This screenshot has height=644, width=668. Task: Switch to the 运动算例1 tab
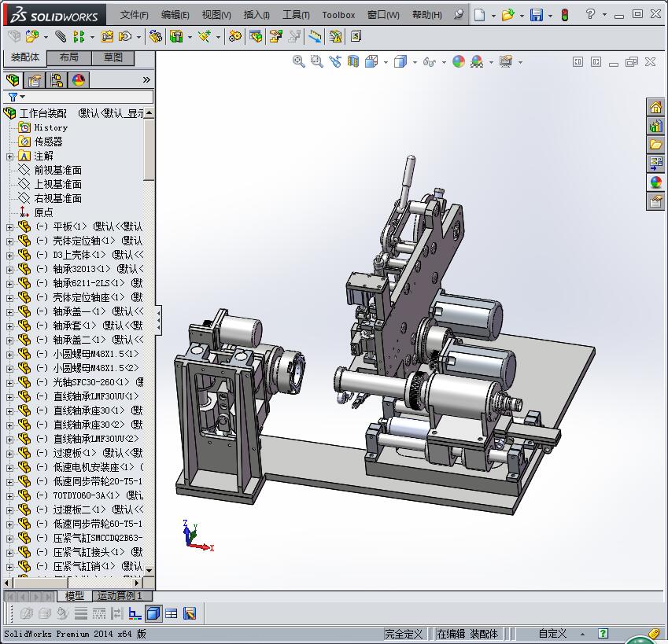tap(120, 596)
